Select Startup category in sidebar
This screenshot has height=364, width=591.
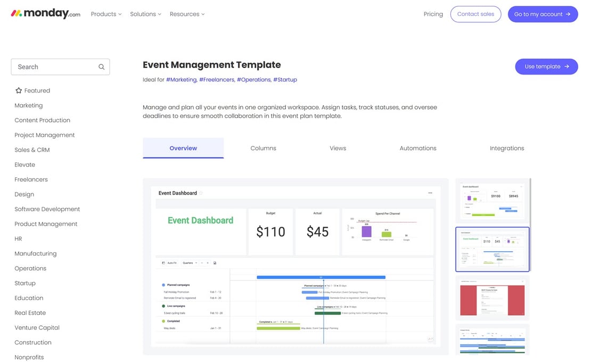tap(25, 283)
